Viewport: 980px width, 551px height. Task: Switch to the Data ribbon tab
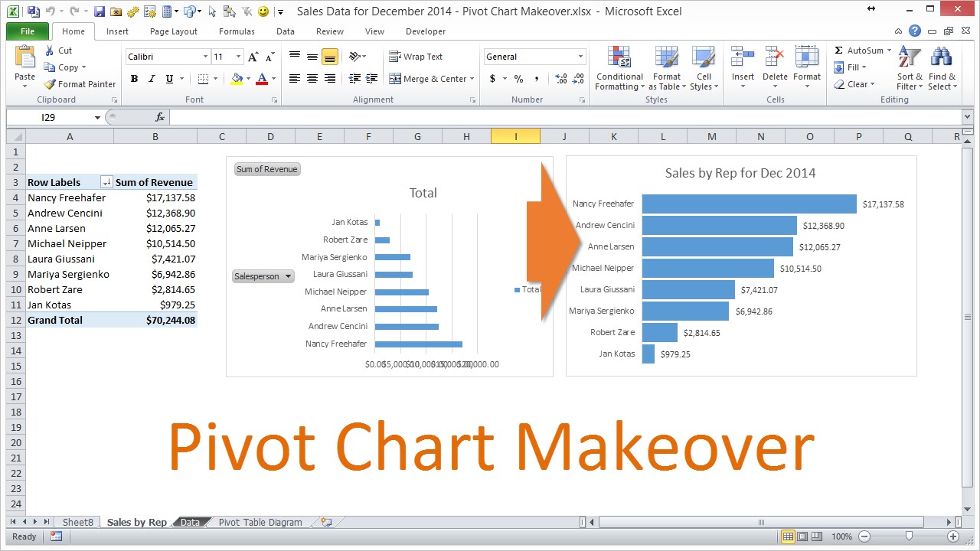pos(285,31)
